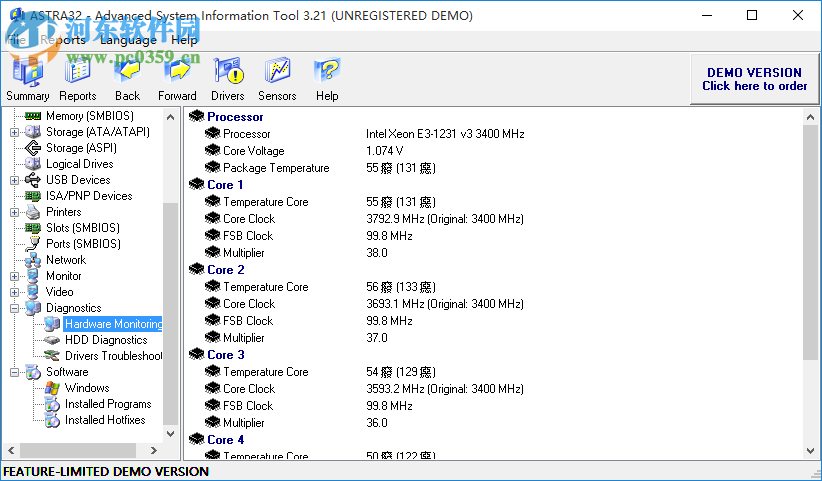Click the tree panel scroll-down arrow
822x481 pixels.
point(170,434)
